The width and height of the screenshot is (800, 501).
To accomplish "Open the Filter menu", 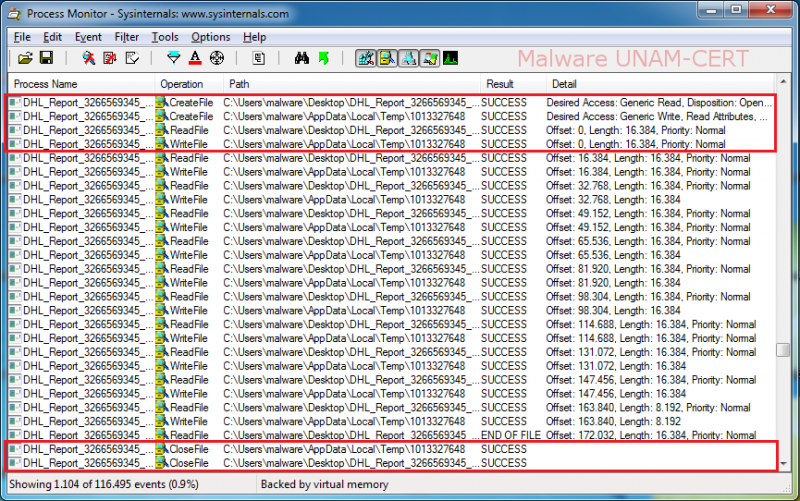I will 127,37.
